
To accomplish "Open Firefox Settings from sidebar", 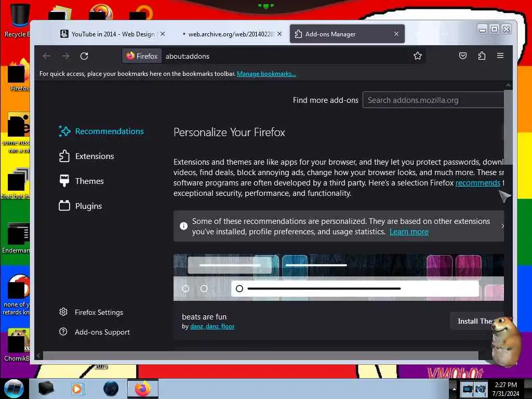I will (x=91, y=312).
